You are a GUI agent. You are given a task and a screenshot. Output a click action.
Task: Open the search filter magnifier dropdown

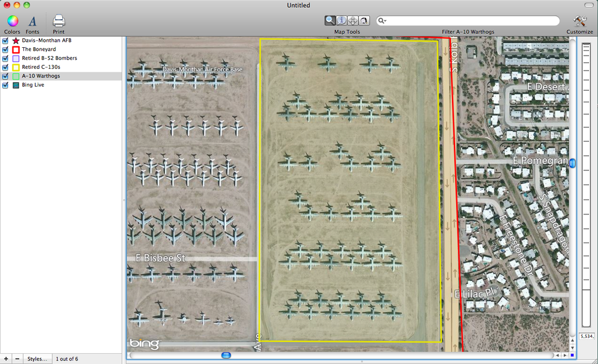tap(383, 21)
